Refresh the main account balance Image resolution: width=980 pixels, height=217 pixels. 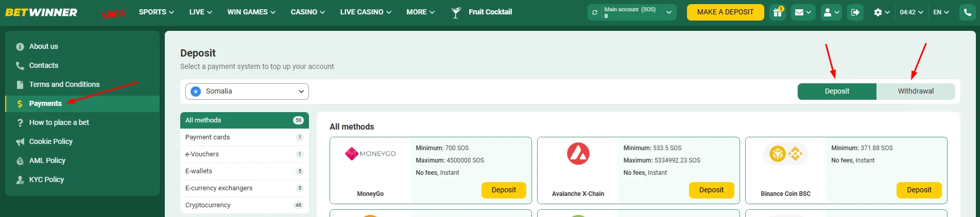[595, 12]
